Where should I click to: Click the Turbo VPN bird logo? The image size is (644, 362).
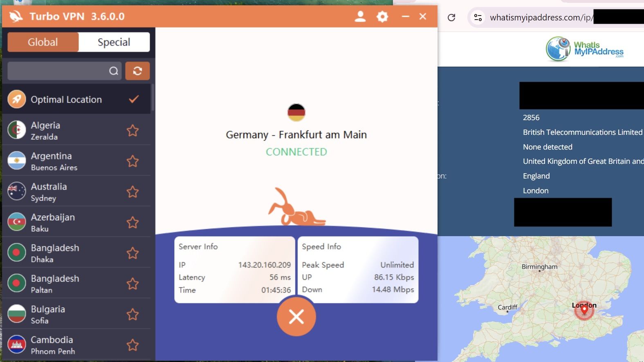click(16, 16)
